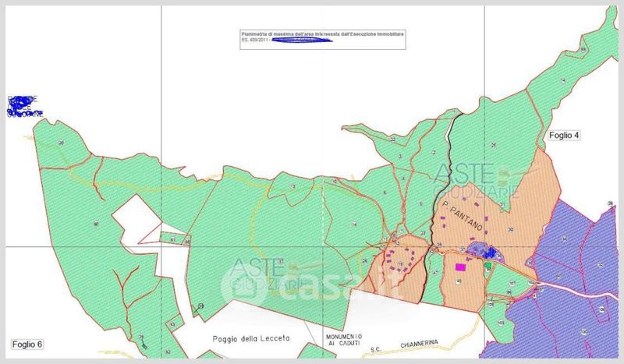Click the small green square marker
The width and height of the screenshot is (624, 364).
[488, 266]
